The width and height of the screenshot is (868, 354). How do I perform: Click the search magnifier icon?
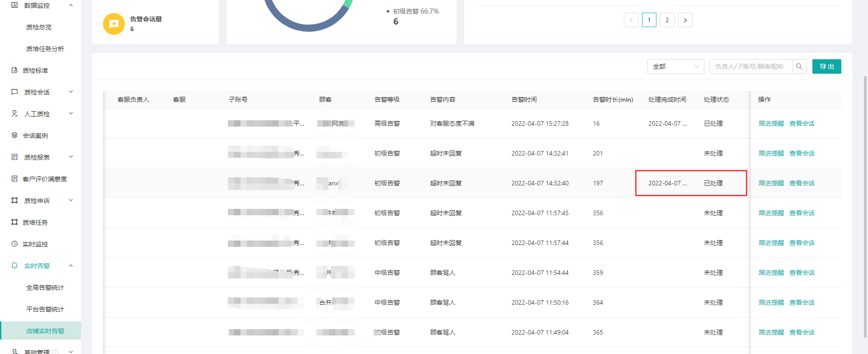799,66
